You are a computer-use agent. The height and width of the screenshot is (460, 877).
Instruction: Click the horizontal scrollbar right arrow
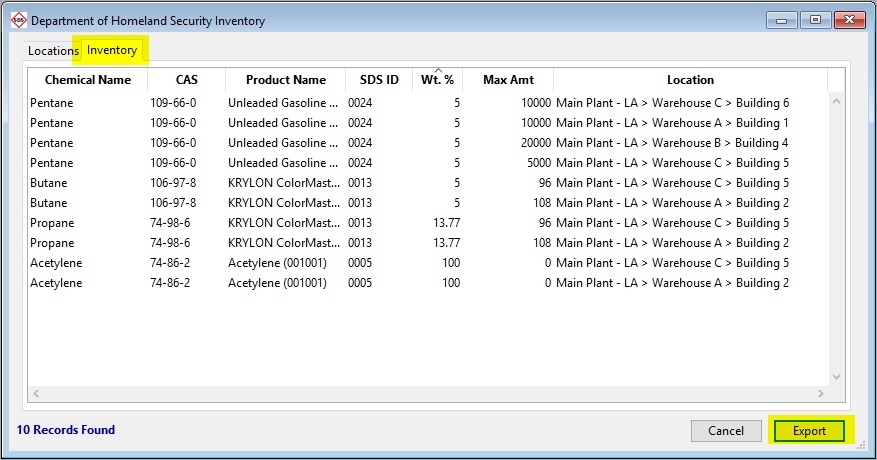pos(821,393)
